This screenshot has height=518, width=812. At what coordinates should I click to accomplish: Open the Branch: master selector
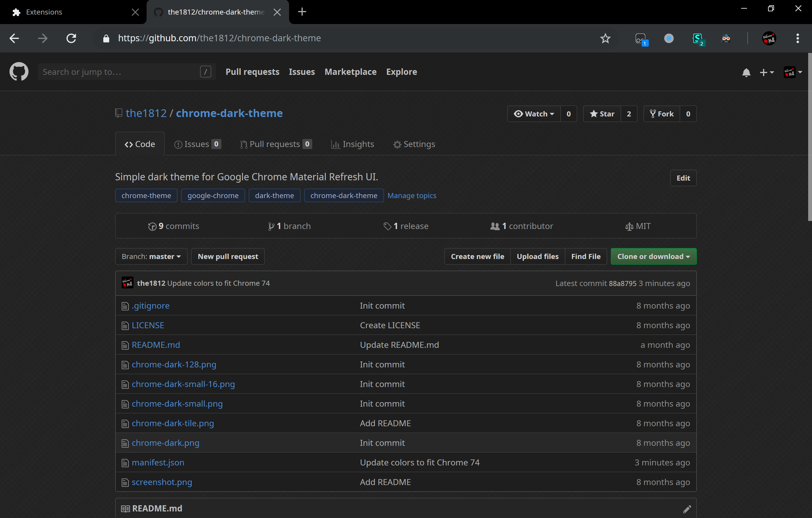point(151,256)
